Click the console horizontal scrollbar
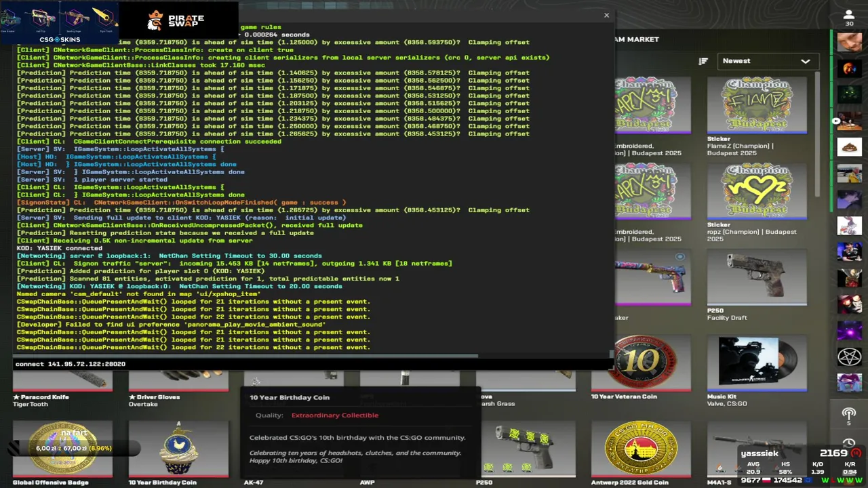Image resolution: width=868 pixels, height=488 pixels. 245,356
